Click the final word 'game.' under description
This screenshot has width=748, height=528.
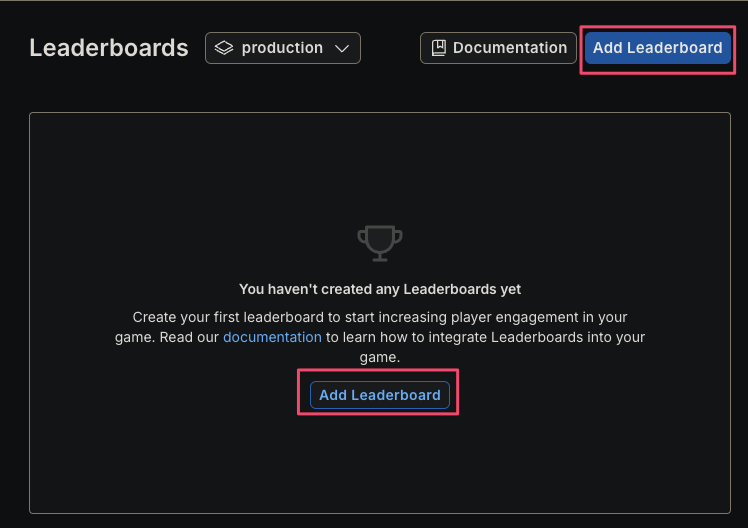(380, 357)
